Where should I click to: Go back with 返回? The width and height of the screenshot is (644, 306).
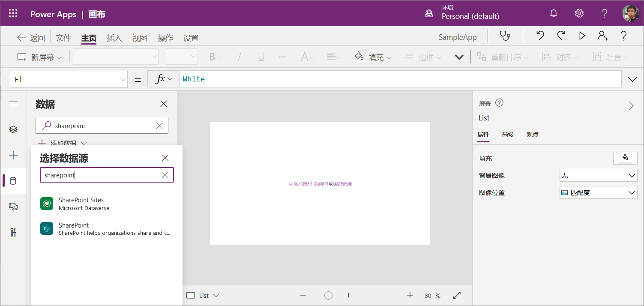coord(31,38)
